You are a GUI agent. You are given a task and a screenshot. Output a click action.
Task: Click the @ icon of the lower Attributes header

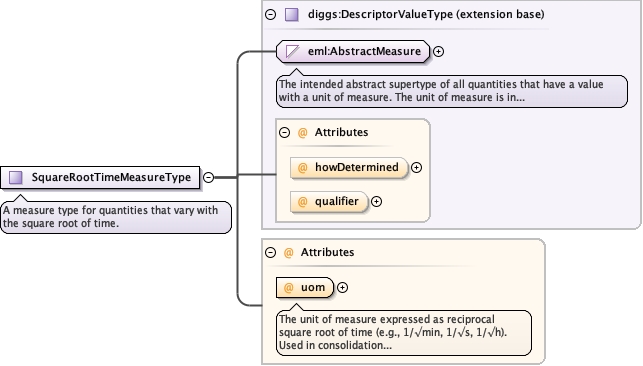[x=289, y=252]
